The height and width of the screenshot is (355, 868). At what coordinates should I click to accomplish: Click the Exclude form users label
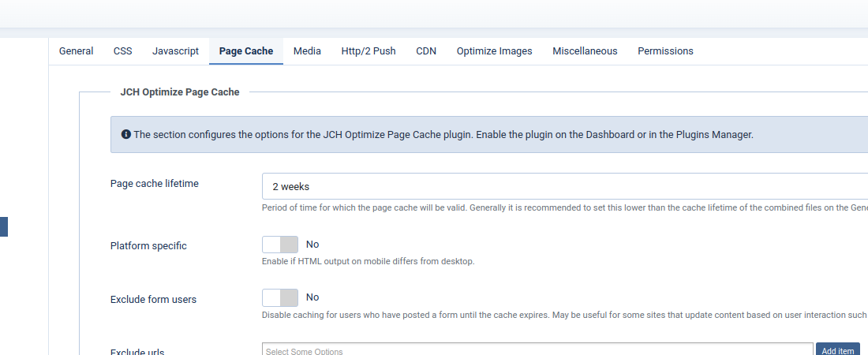pos(153,300)
